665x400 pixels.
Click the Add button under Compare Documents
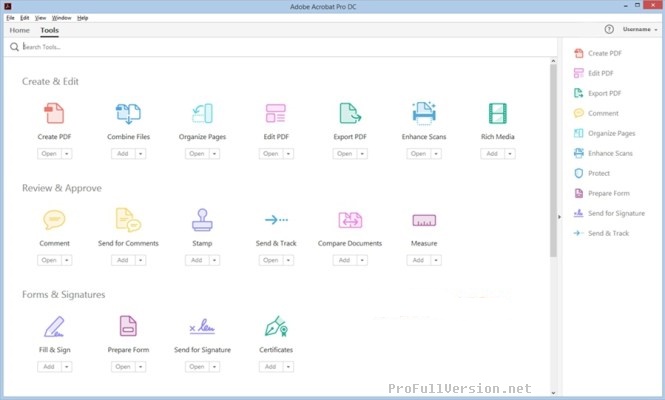(x=344, y=260)
